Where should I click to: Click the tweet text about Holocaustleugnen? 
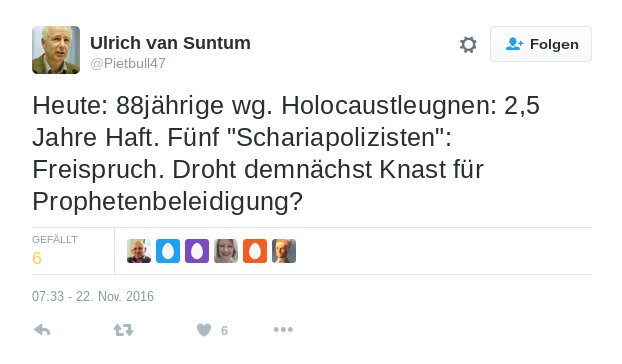(x=286, y=153)
